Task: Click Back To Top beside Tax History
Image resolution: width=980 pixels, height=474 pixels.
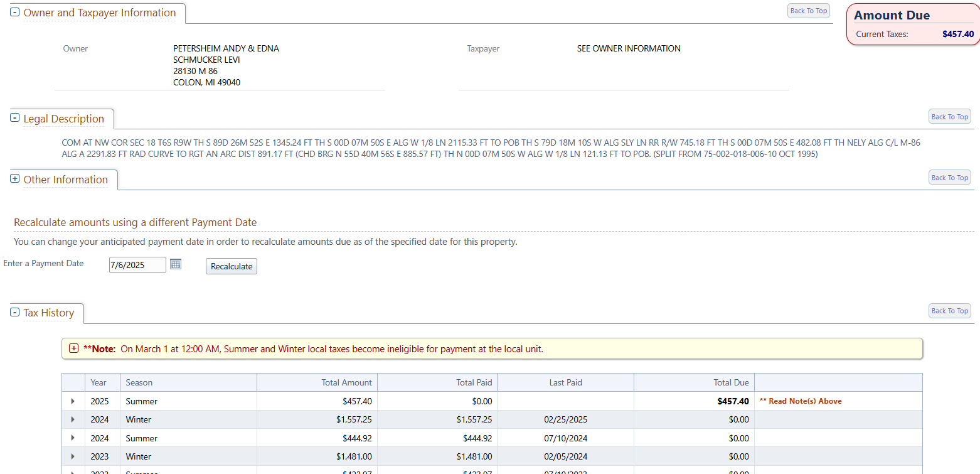Action: point(949,311)
